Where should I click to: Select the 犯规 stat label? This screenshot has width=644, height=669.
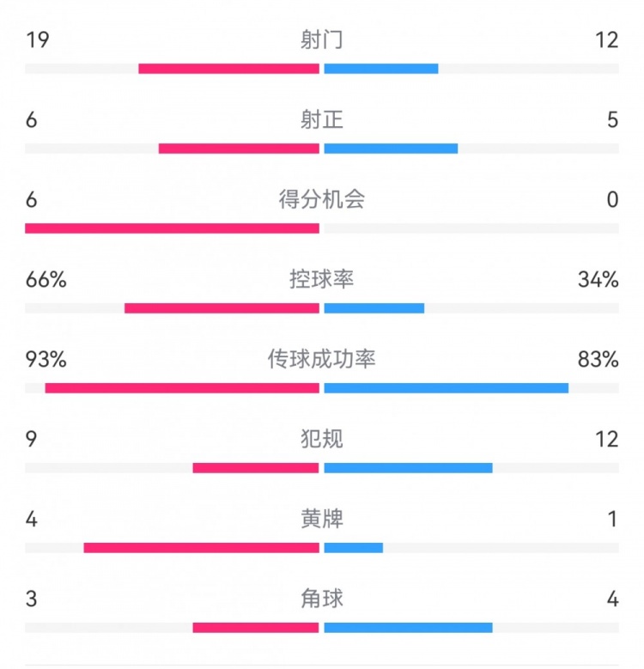pos(322,440)
